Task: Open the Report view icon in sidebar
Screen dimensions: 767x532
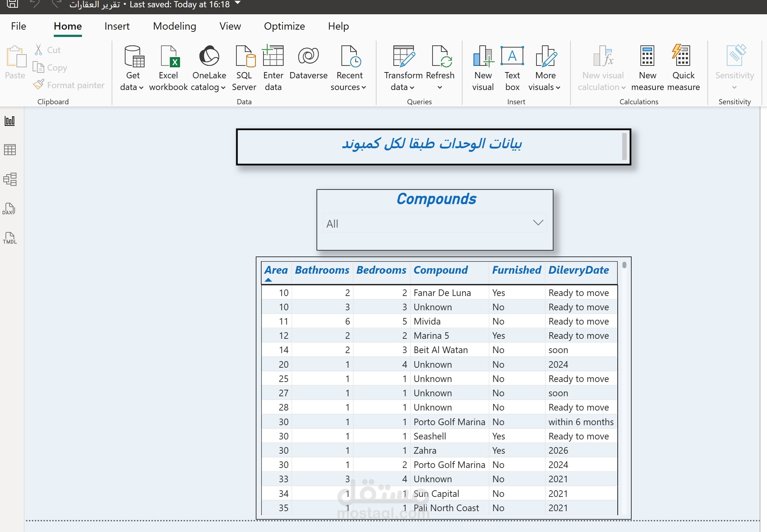Action: (x=10, y=121)
